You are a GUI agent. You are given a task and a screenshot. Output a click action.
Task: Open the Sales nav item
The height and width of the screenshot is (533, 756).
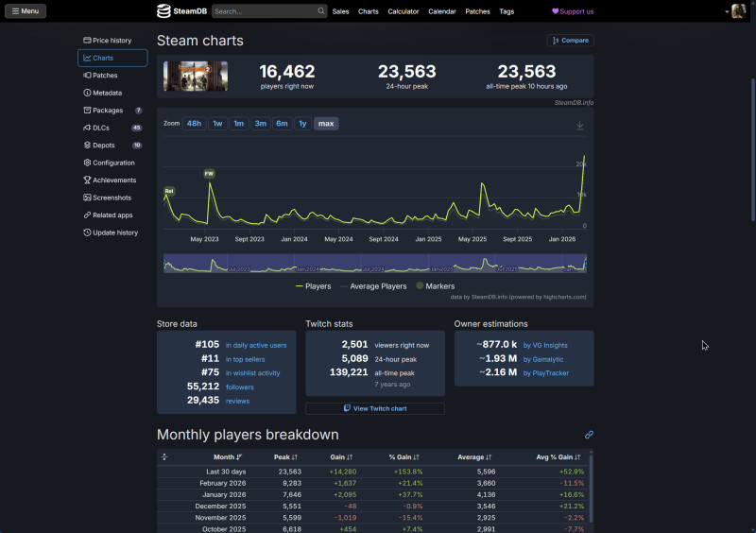click(340, 11)
